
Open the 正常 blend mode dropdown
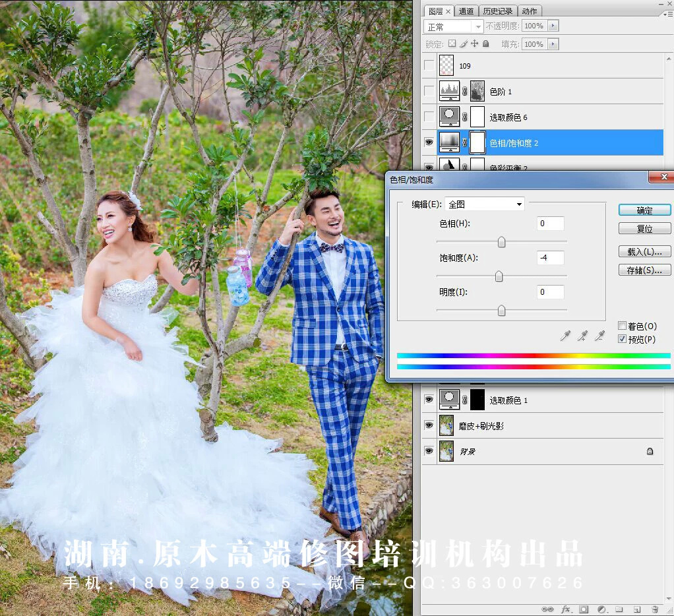[x=454, y=26]
